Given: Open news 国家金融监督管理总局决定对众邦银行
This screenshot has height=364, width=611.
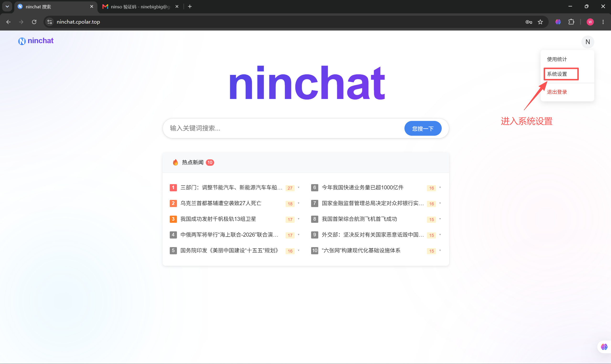Looking at the screenshot, I should tap(373, 203).
